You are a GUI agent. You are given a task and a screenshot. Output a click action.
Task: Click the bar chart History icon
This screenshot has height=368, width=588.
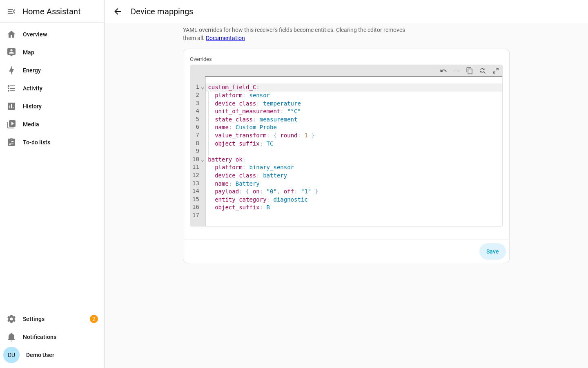pos(11,106)
